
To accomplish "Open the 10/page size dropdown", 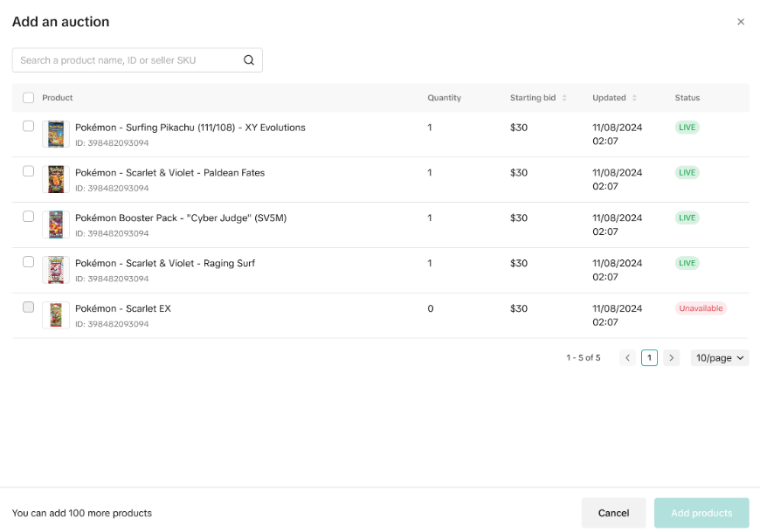I will [x=720, y=357].
